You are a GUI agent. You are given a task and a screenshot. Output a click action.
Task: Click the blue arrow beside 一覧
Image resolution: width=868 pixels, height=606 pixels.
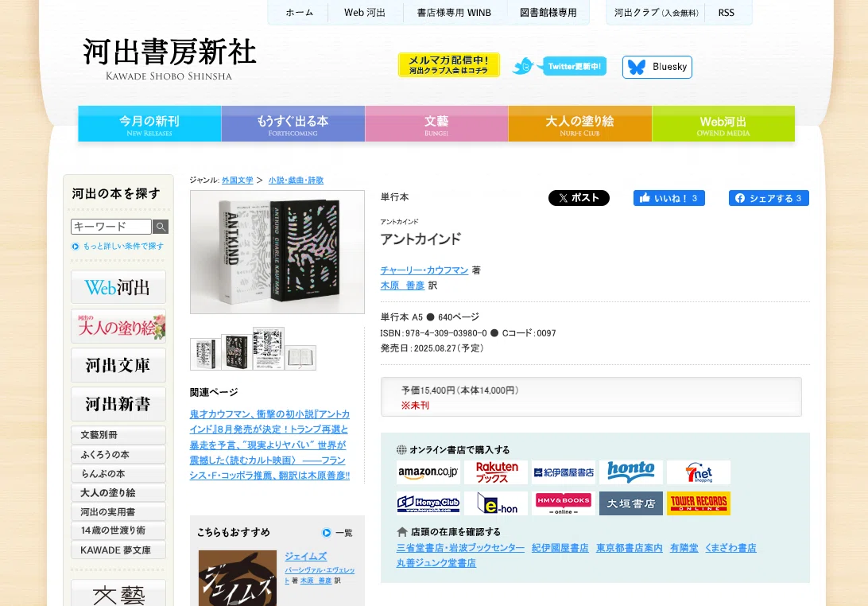tap(327, 533)
